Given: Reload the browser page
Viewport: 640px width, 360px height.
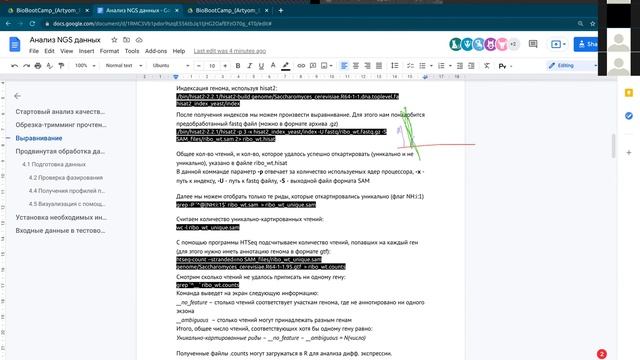Looking at the screenshot, I should point(32,24).
